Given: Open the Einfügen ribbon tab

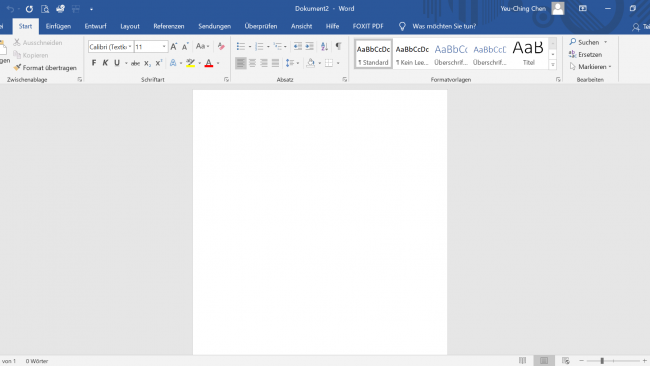Looking at the screenshot, I should coord(58,26).
